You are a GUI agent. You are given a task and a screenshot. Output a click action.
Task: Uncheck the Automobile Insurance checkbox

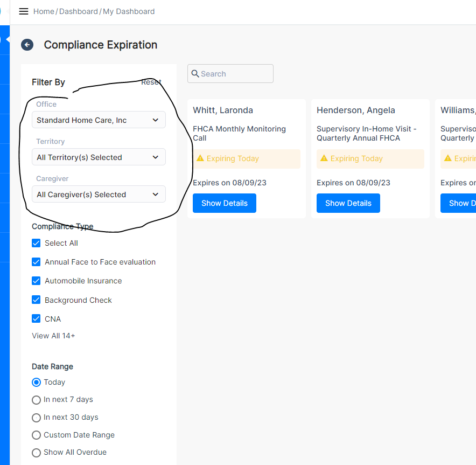(x=36, y=281)
